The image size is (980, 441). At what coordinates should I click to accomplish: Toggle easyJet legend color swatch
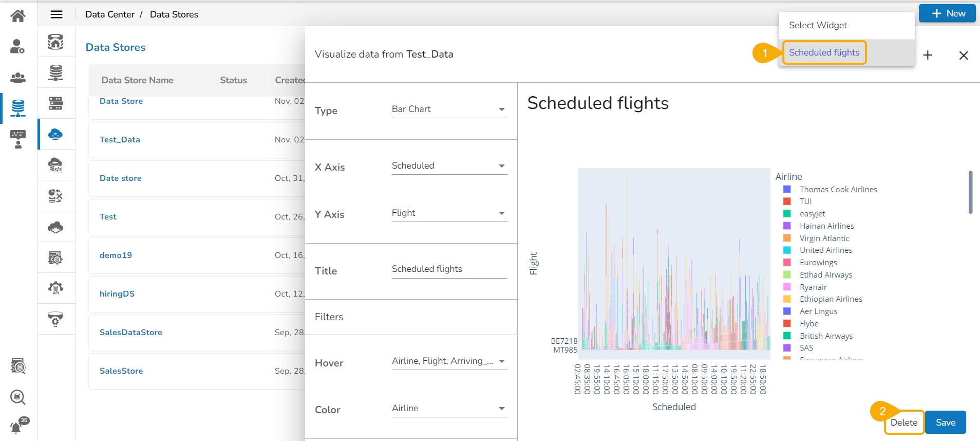787,214
